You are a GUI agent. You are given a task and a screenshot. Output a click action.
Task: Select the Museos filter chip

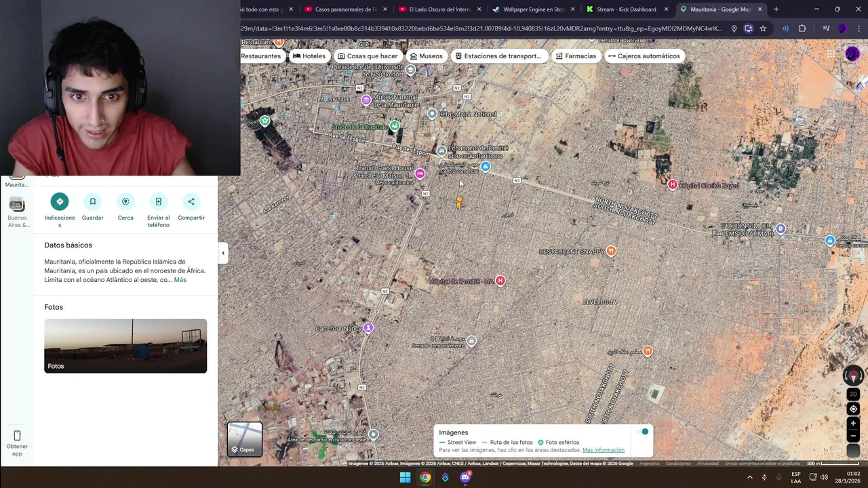pos(426,56)
